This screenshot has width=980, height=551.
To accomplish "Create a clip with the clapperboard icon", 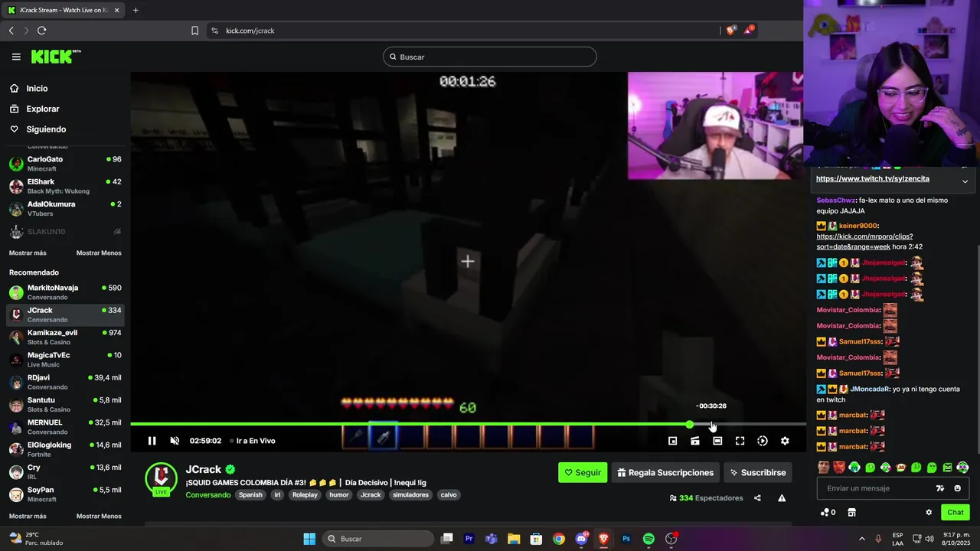I will point(695,441).
